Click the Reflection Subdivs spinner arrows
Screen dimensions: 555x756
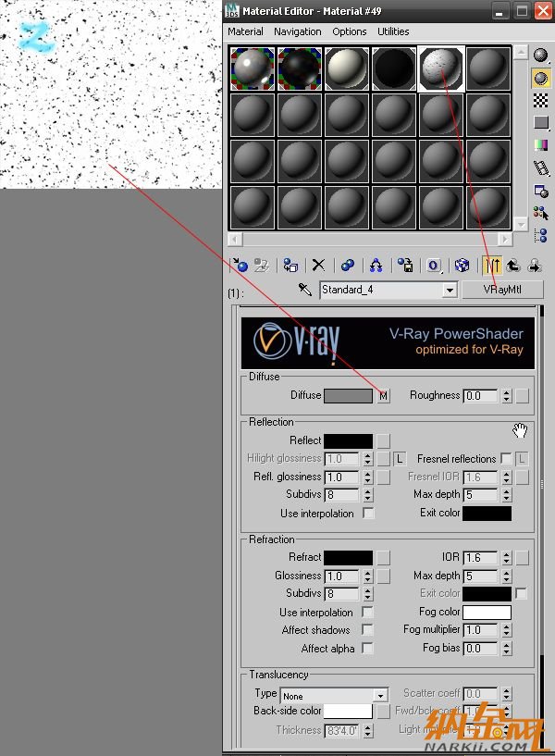pos(368,495)
